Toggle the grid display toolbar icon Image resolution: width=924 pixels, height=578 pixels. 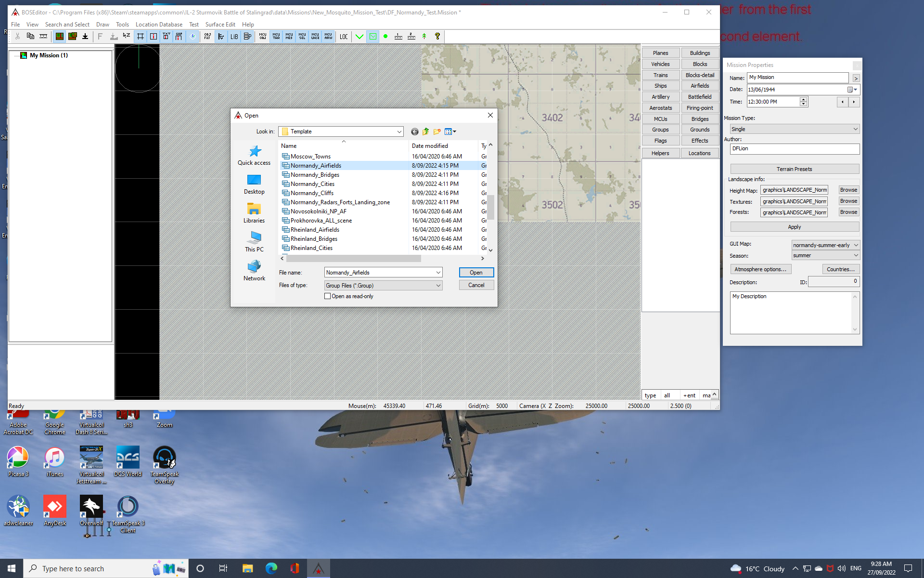(141, 37)
